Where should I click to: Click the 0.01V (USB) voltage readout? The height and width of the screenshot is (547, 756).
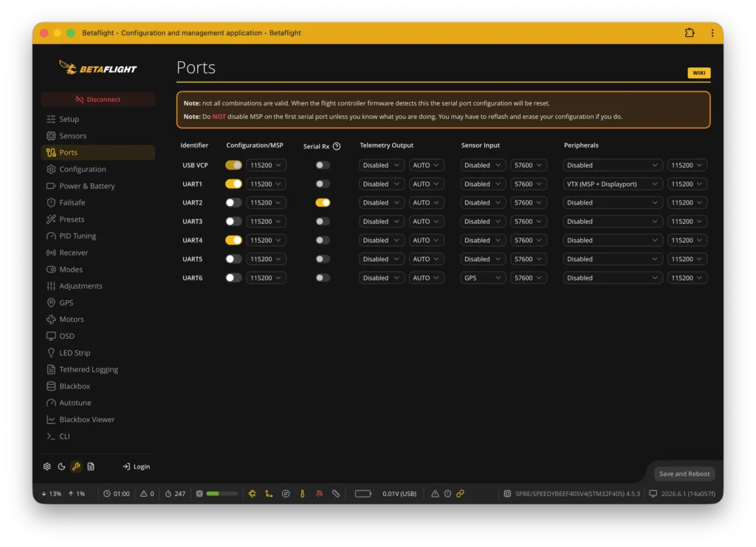[x=399, y=494]
